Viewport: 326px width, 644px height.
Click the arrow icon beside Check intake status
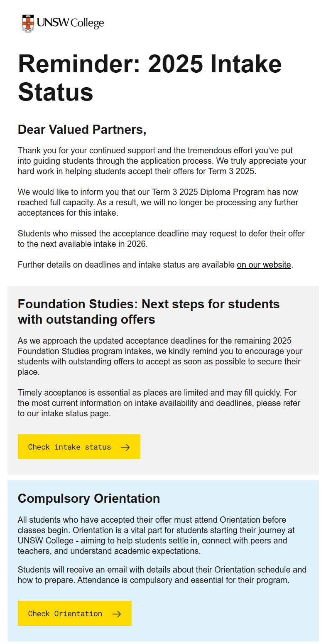pos(125,447)
